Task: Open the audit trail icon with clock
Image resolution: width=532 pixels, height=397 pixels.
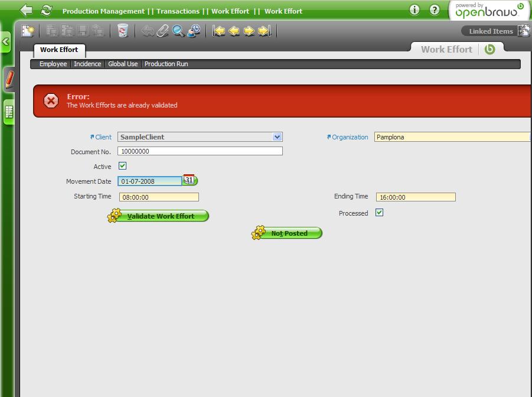Action: 194,31
